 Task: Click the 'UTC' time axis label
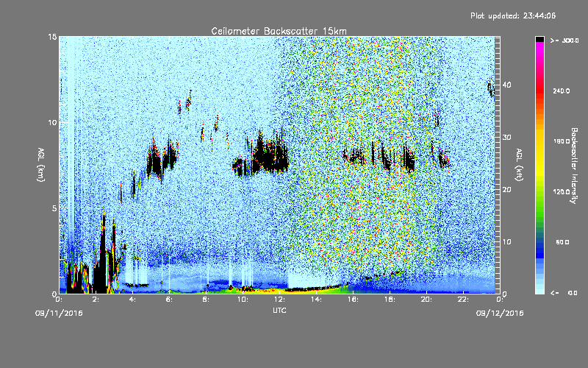(279, 310)
